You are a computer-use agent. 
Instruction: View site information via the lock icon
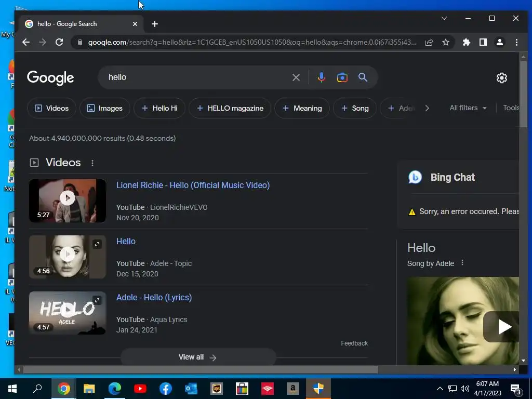[80, 42]
